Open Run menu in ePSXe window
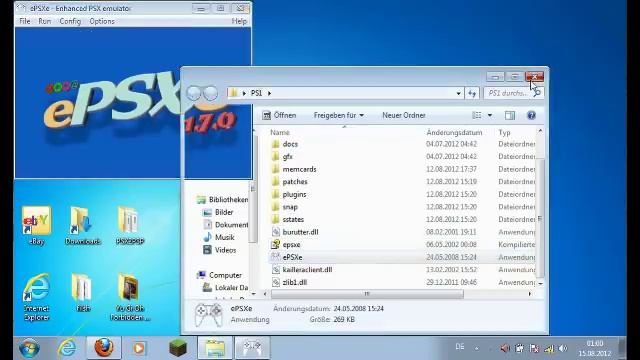The height and width of the screenshot is (360, 640). coord(44,21)
